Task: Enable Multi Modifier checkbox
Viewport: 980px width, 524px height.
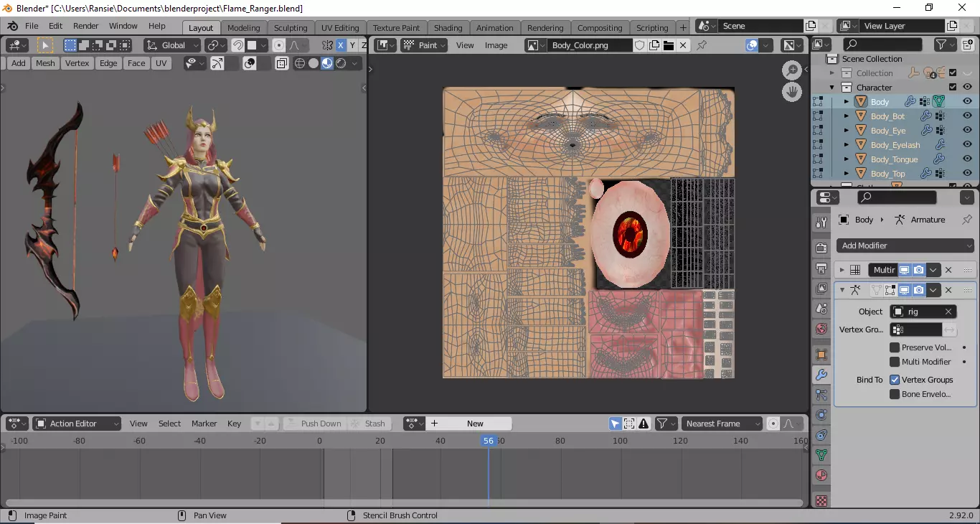Action: pos(895,362)
